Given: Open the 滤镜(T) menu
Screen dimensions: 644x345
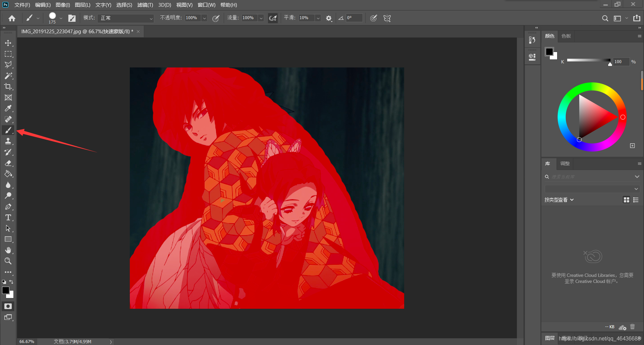Looking at the screenshot, I should pos(145,5).
